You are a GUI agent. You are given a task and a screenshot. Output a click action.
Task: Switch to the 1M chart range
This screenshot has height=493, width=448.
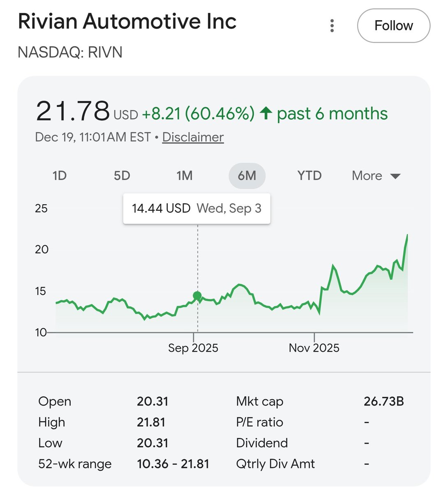coord(185,175)
